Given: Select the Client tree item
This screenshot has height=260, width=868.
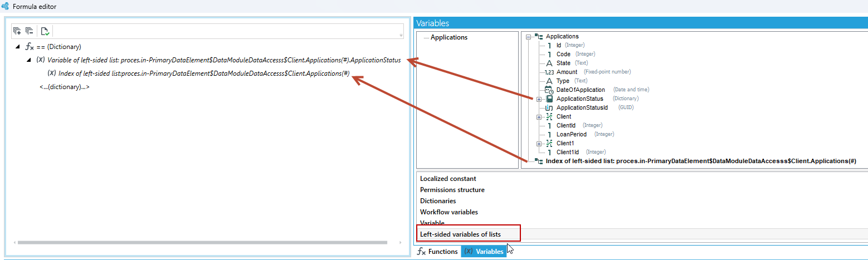Looking at the screenshot, I should pos(564,116).
